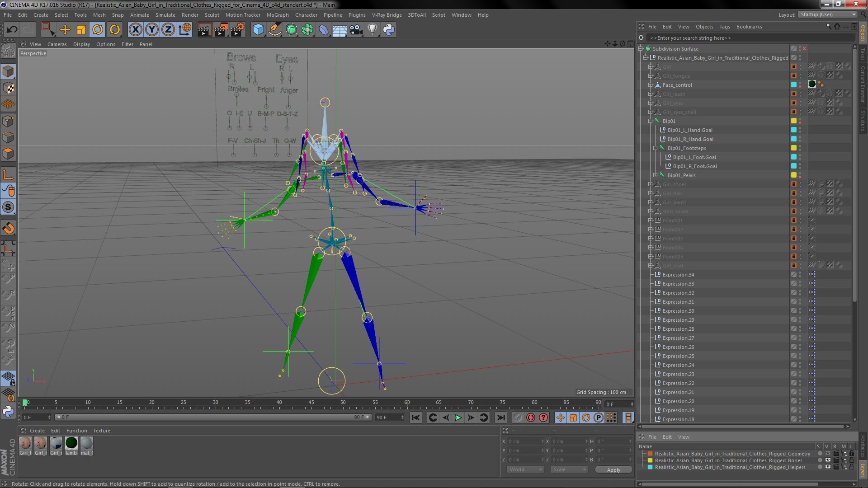
Task: Open the Render Settings icon
Action: tap(238, 30)
